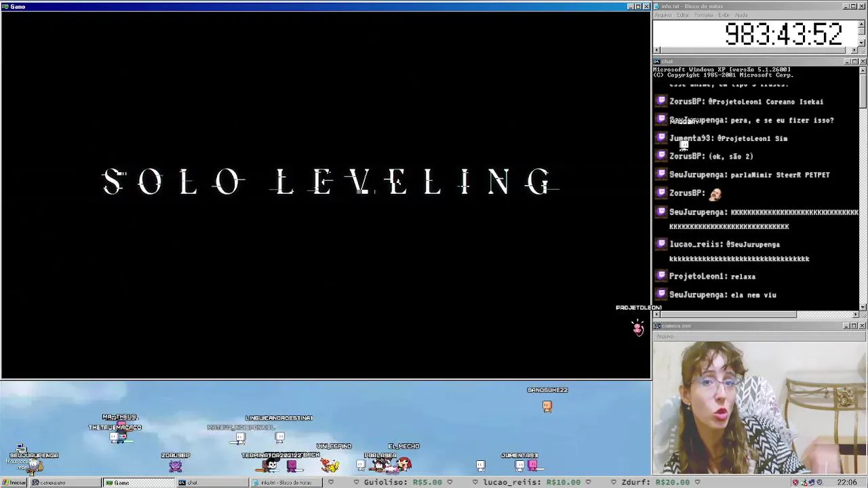Screen dimensions: 868x488
Task: Switch to chat taskbar button
Action: [x=212, y=483]
